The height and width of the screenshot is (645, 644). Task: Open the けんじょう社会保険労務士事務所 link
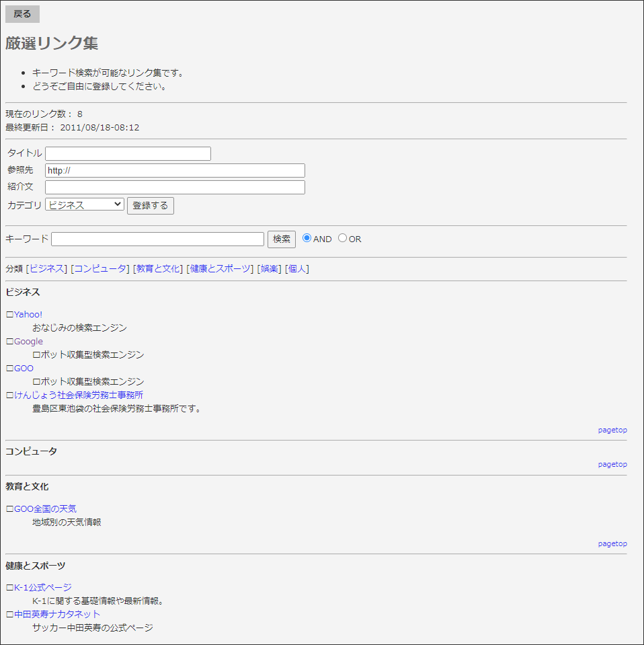[x=78, y=395]
